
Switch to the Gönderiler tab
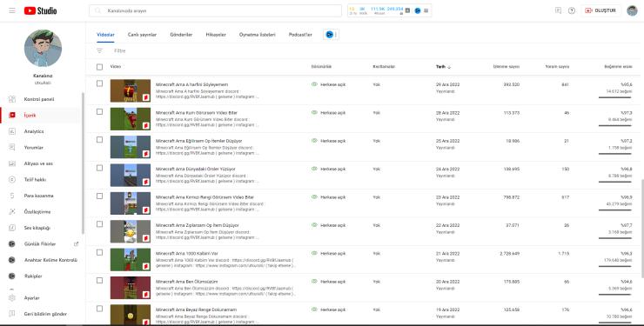tap(181, 35)
